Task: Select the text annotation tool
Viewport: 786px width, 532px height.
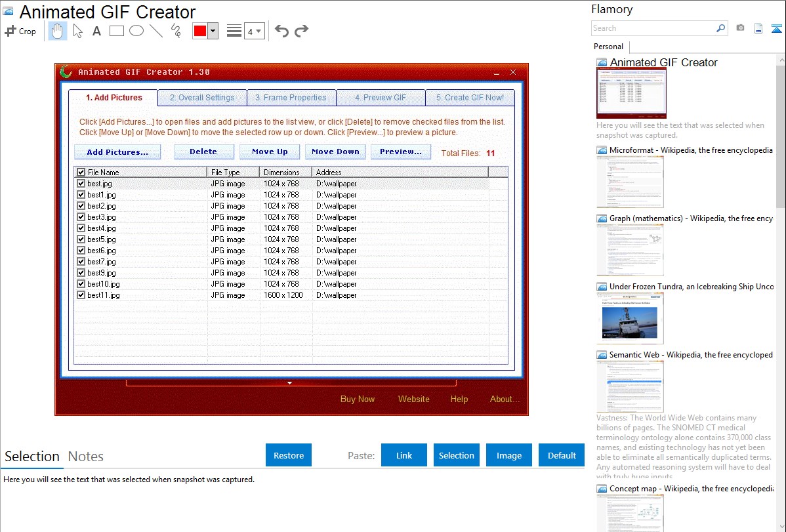Action: 96,31
